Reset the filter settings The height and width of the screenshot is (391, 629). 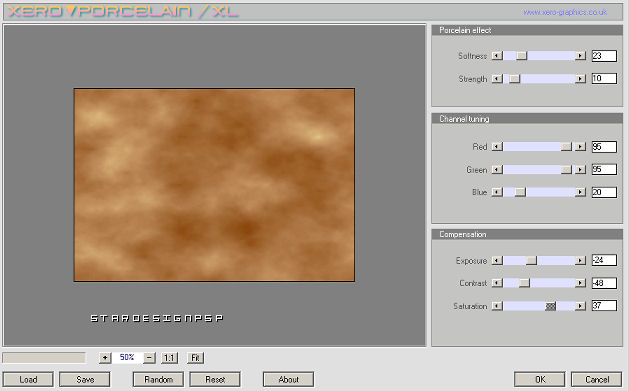pyautogui.click(x=215, y=379)
